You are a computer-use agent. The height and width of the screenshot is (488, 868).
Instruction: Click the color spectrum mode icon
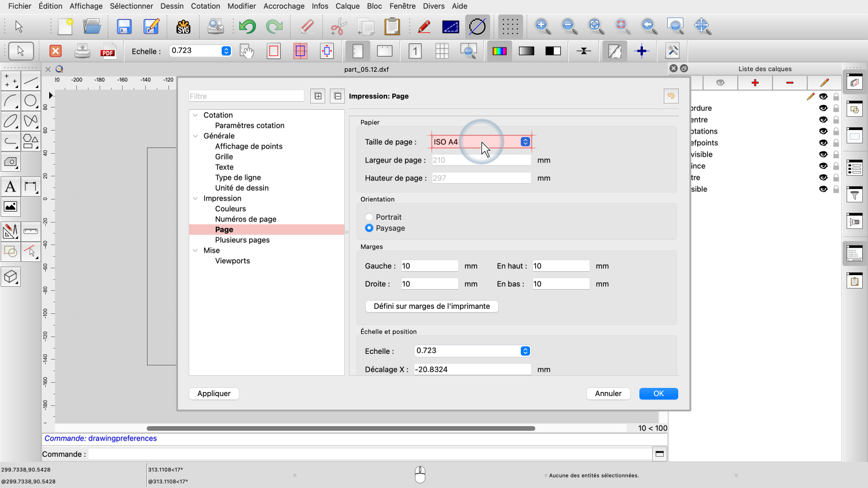499,51
